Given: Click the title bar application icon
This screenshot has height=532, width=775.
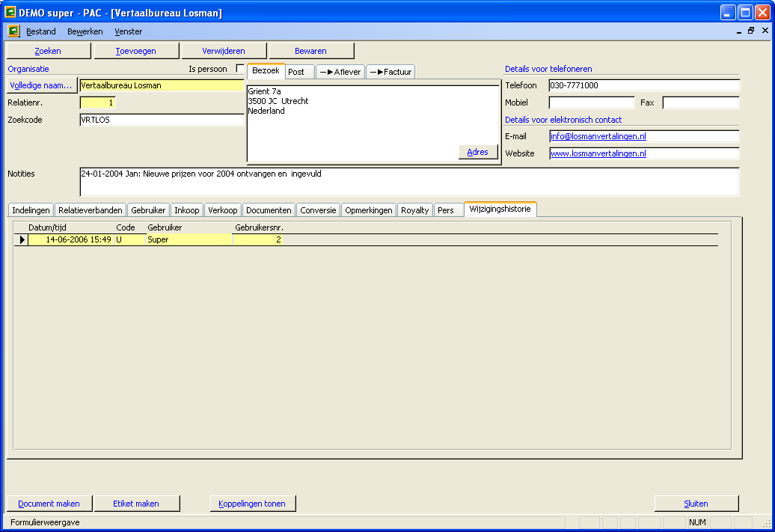Looking at the screenshot, I should click(11, 13).
